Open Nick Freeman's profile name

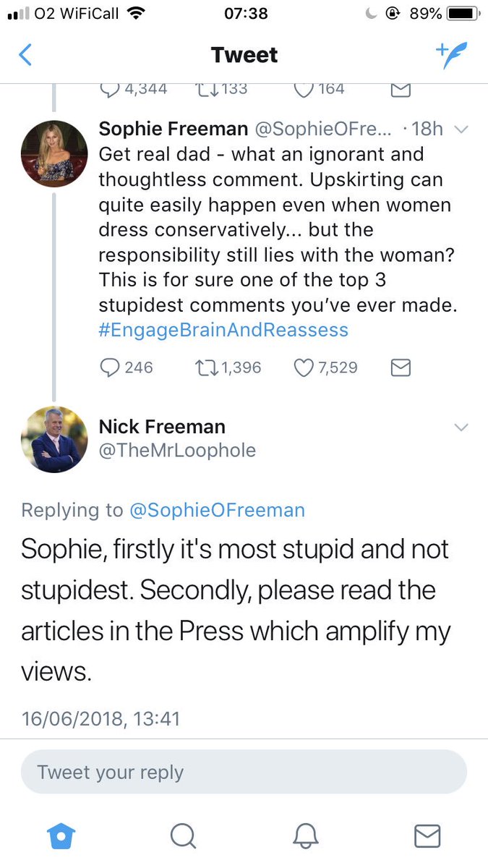[x=162, y=427]
